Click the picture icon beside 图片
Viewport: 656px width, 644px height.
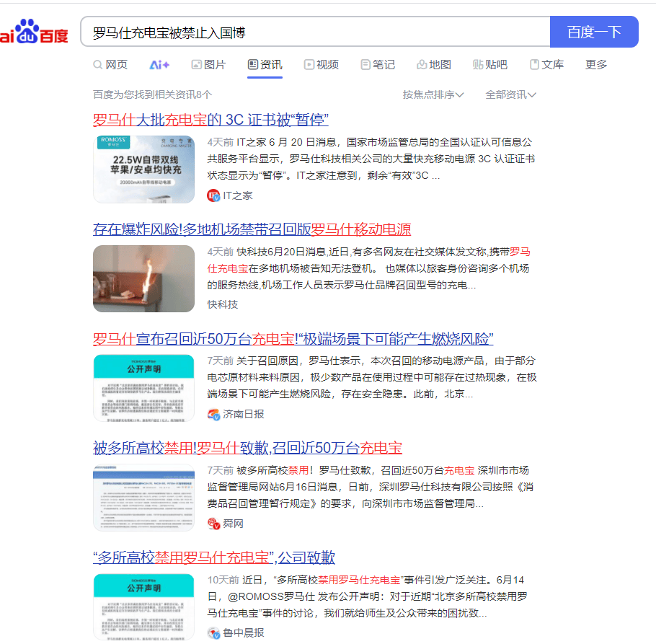click(x=196, y=64)
